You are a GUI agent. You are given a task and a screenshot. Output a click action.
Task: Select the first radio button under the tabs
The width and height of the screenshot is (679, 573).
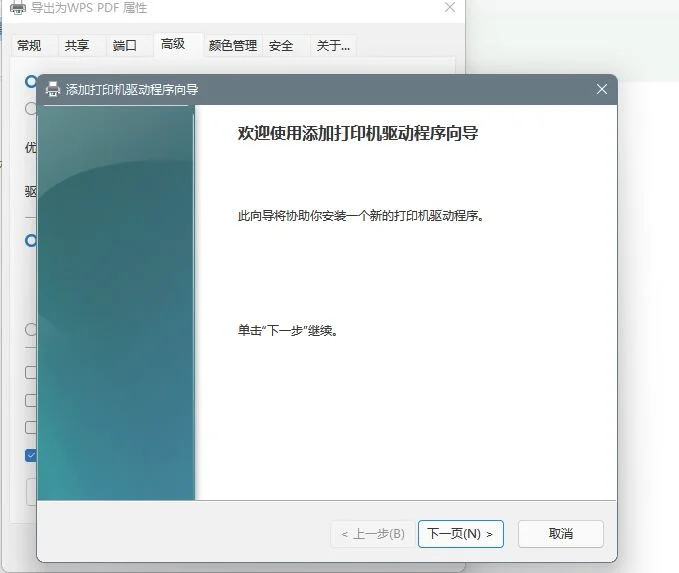click(31, 81)
